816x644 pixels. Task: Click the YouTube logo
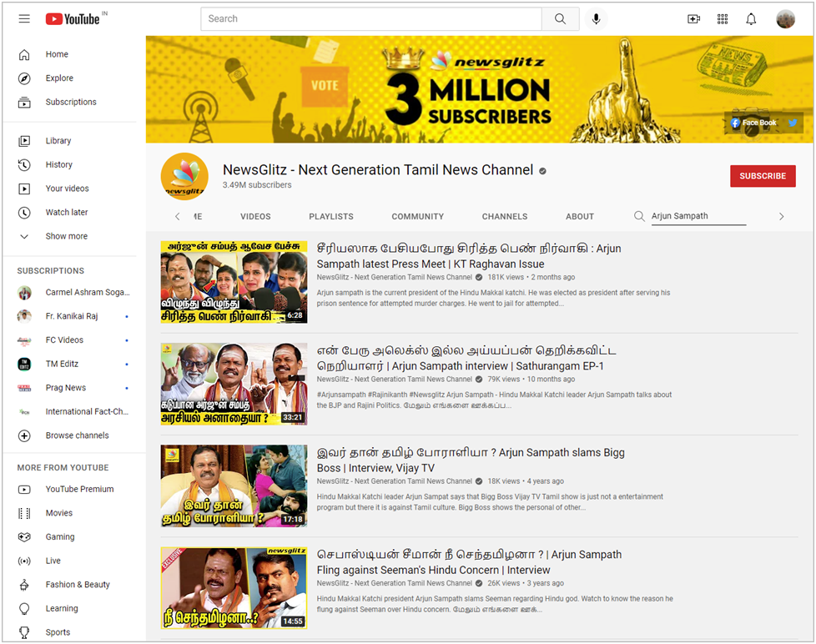pyautogui.click(x=73, y=18)
